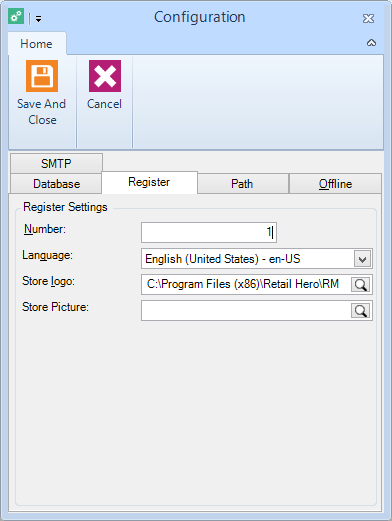The image size is (392, 521).
Task: Click the empty Store Picture field
Action: click(246, 311)
